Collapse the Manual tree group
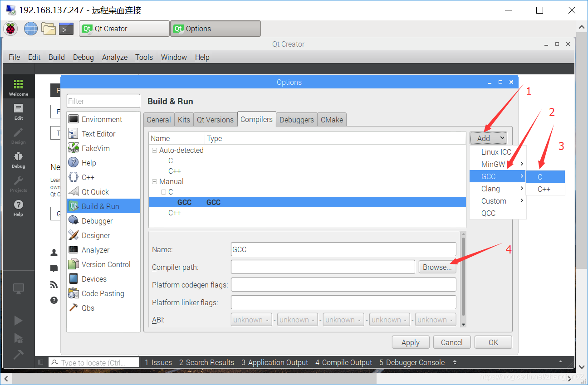This screenshot has width=588, height=385. pos(154,181)
